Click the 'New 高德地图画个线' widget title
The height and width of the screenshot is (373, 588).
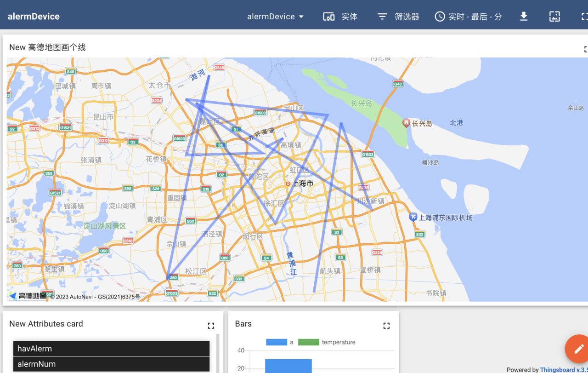click(x=47, y=47)
